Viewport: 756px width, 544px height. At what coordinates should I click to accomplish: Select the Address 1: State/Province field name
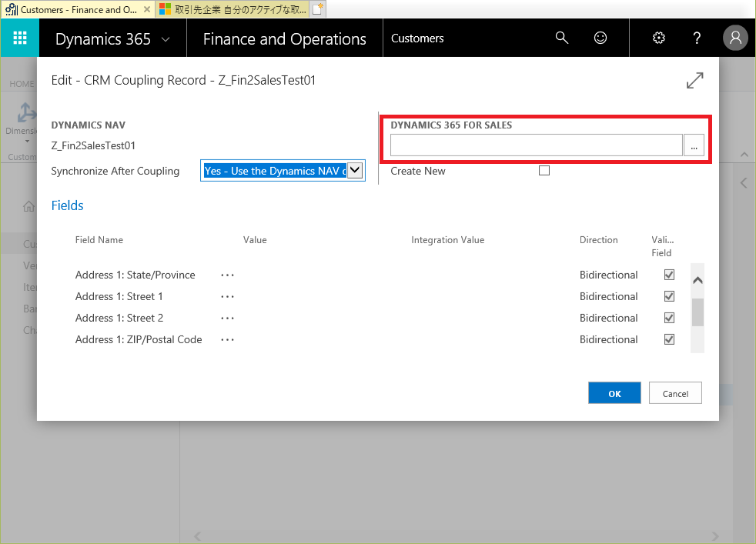tap(135, 275)
